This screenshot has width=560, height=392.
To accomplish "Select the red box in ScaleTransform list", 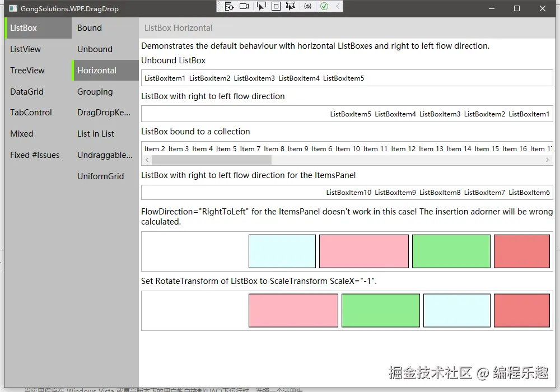I will (x=522, y=311).
